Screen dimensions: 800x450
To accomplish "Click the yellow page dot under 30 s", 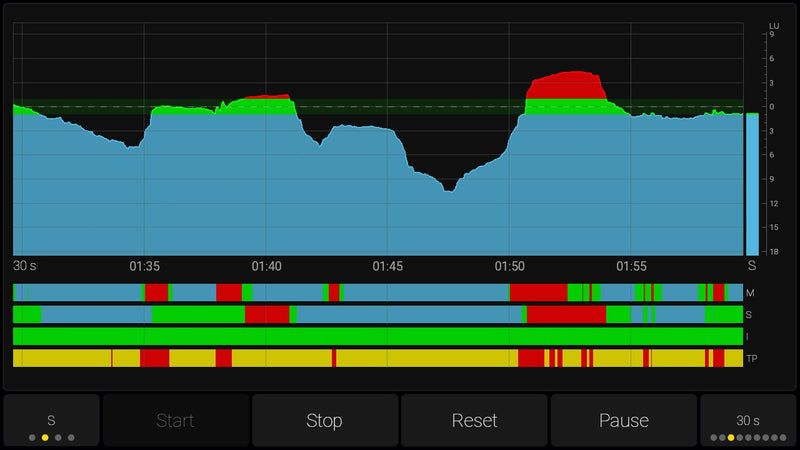I will (731, 438).
